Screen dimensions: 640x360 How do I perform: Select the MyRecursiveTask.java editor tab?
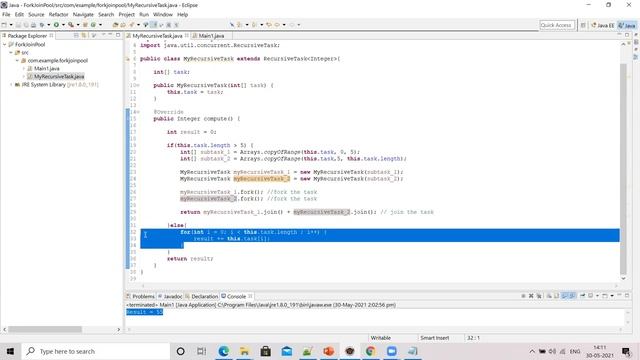pyautogui.click(x=157, y=36)
